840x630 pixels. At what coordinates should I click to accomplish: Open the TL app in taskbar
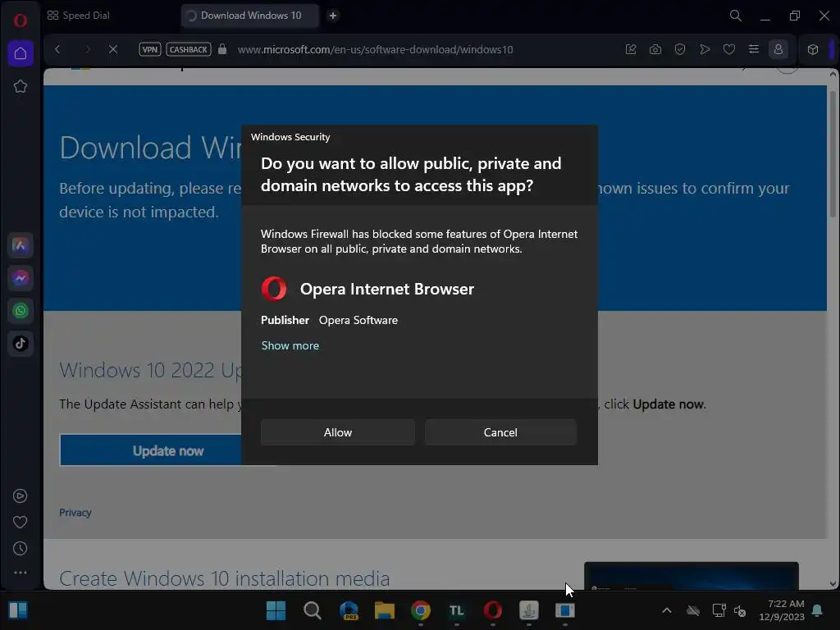tap(456, 610)
